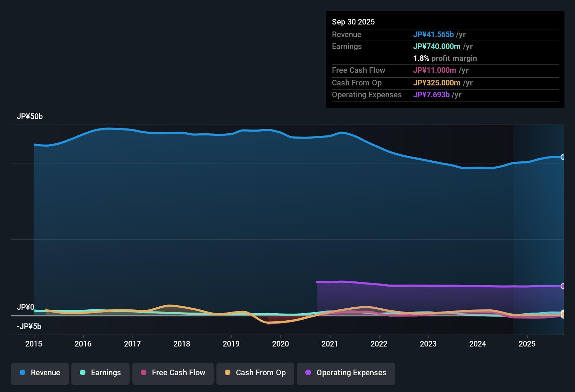This screenshot has width=575, height=392.
Task: Click the blue Revenue legend dot
Action: pyautogui.click(x=22, y=373)
